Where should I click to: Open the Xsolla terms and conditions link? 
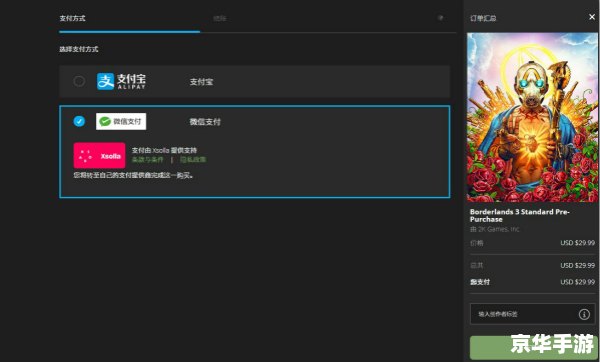click(x=148, y=160)
